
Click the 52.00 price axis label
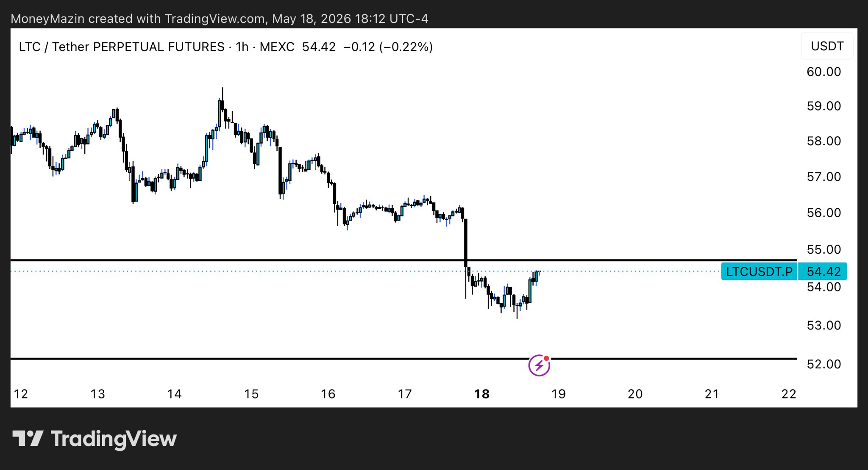pos(823,364)
